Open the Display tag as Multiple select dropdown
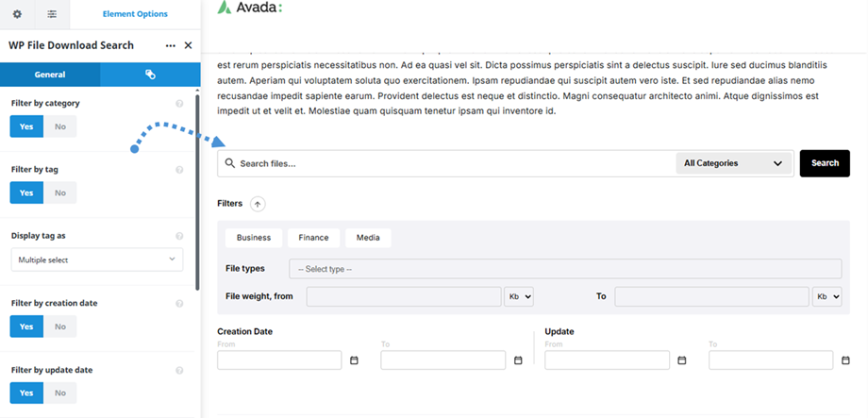The width and height of the screenshot is (868, 418). tap(97, 259)
